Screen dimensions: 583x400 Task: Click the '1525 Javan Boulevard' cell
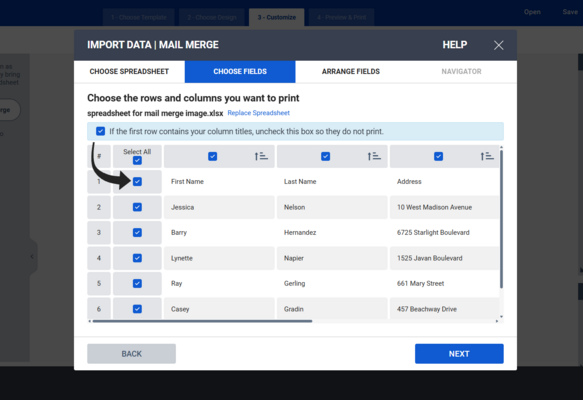click(x=444, y=258)
